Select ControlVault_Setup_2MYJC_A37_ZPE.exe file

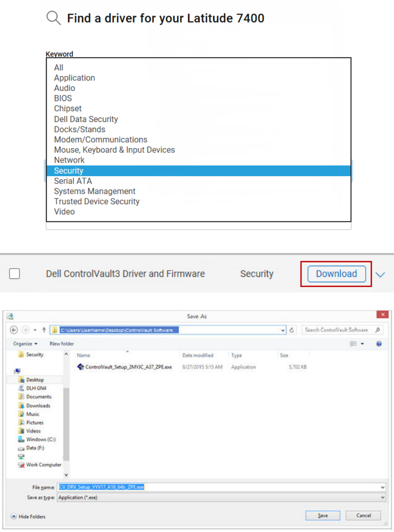pyautogui.click(x=125, y=367)
